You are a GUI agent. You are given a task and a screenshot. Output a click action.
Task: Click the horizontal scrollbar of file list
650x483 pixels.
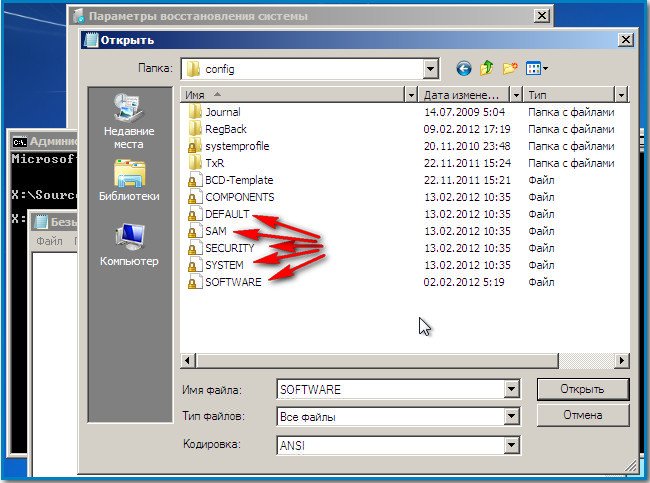400,360
